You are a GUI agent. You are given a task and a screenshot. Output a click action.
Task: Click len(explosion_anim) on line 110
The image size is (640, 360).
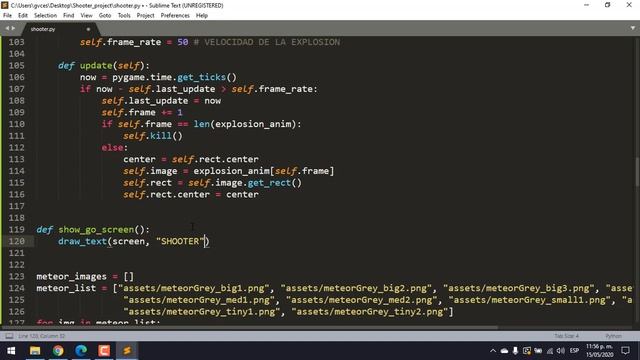(244, 124)
